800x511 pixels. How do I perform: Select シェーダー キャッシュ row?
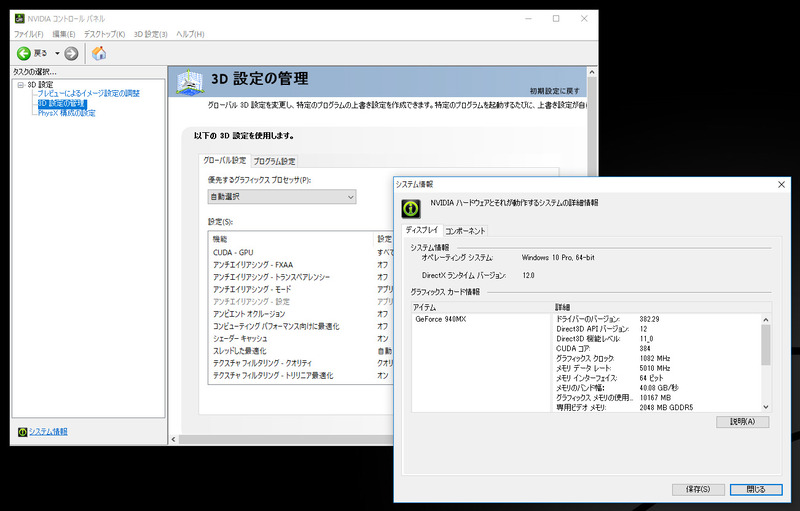301,338
